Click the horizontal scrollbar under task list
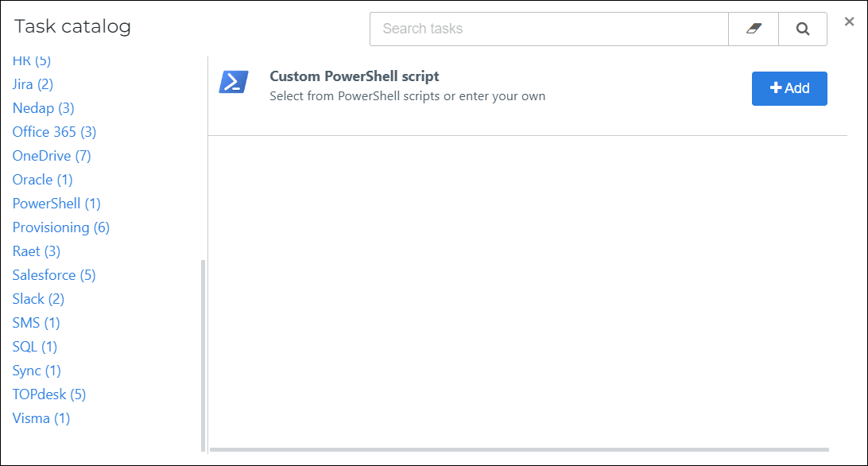The height and width of the screenshot is (466, 868). (519, 450)
